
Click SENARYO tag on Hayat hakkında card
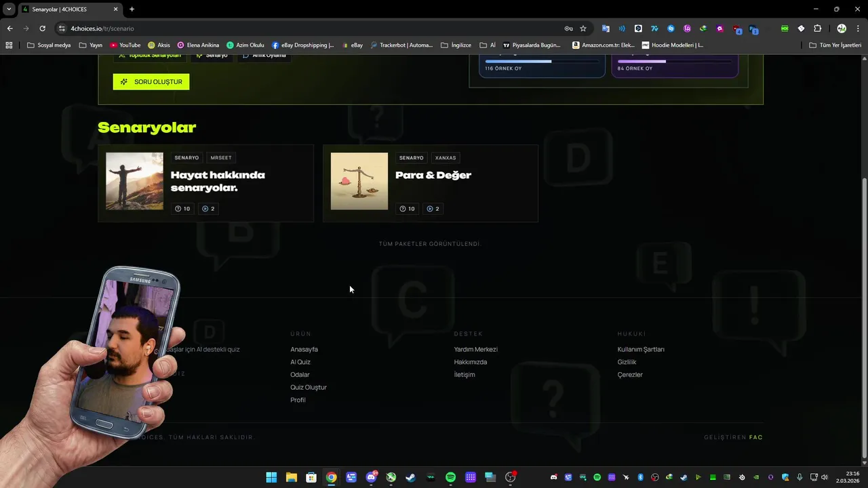(186, 158)
